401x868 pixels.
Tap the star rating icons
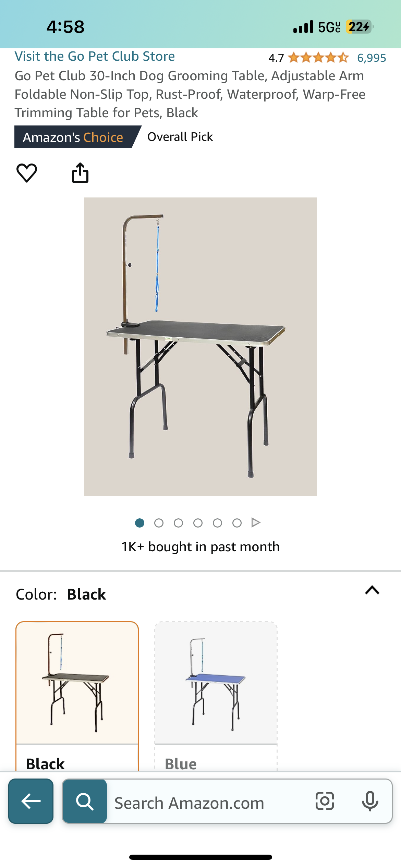click(318, 58)
